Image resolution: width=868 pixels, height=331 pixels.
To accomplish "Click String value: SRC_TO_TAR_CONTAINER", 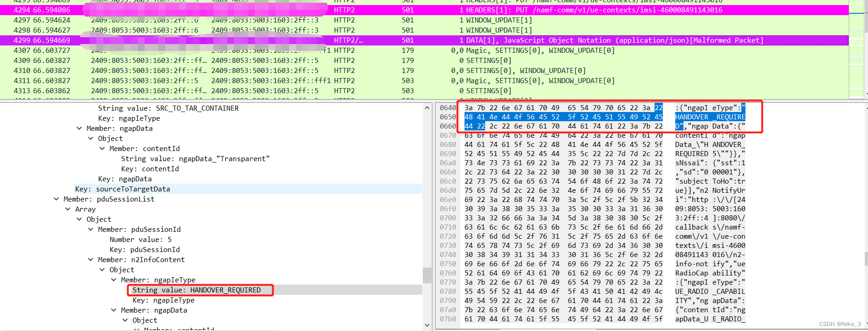I will click(x=168, y=108).
